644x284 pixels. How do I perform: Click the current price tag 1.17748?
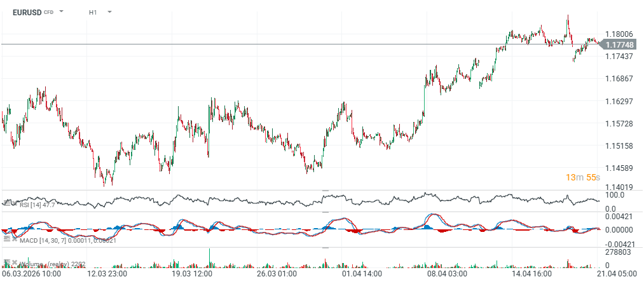619,44
